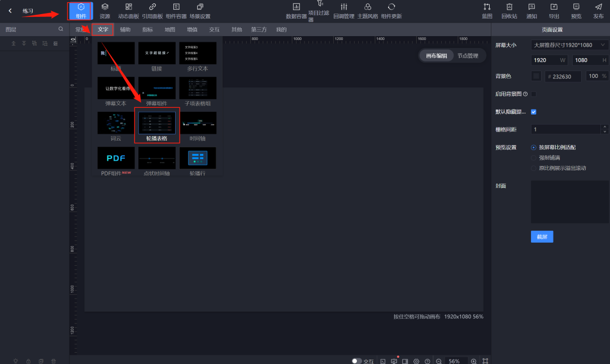Open 数据容器 data container
The image size is (610, 364).
tap(296, 11)
